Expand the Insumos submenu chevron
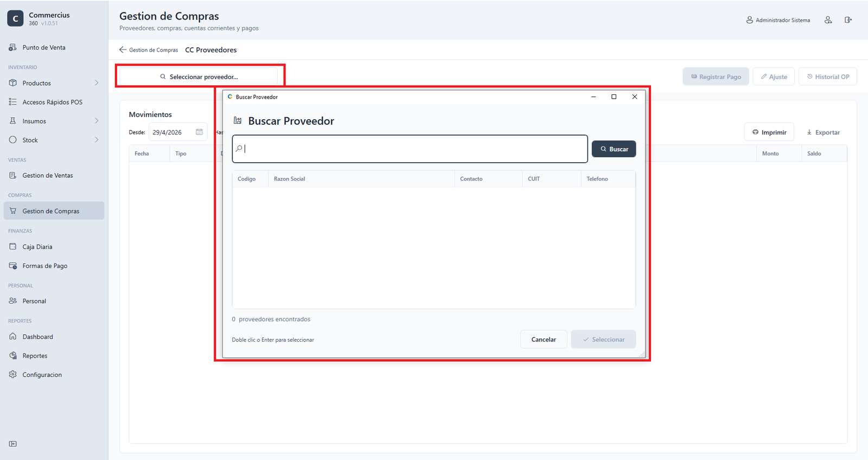This screenshot has height=460, width=868. click(x=97, y=121)
